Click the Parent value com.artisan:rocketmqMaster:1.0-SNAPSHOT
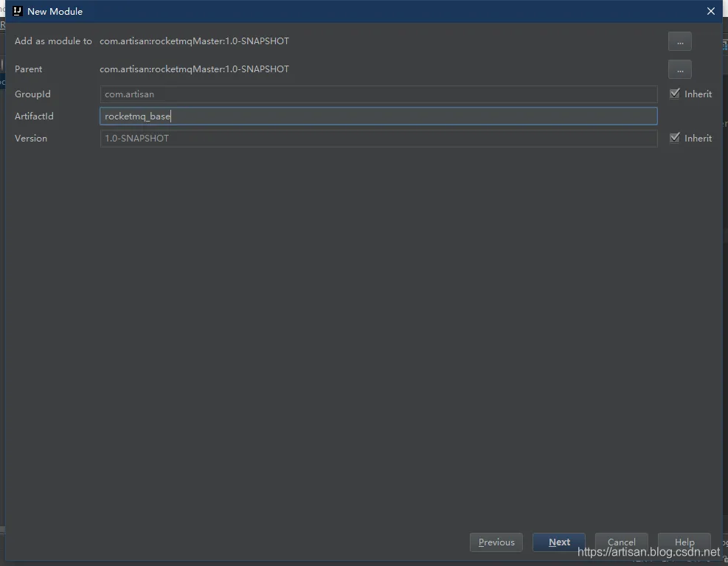The height and width of the screenshot is (566, 728). (x=194, y=69)
